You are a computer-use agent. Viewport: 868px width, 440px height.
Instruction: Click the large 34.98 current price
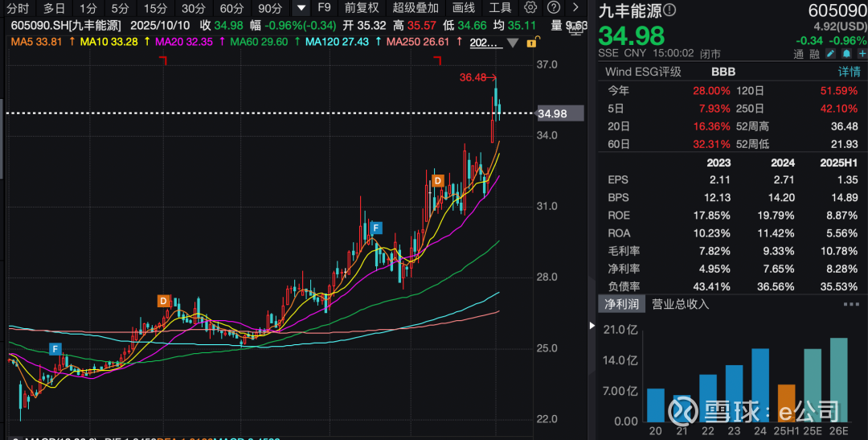point(632,36)
